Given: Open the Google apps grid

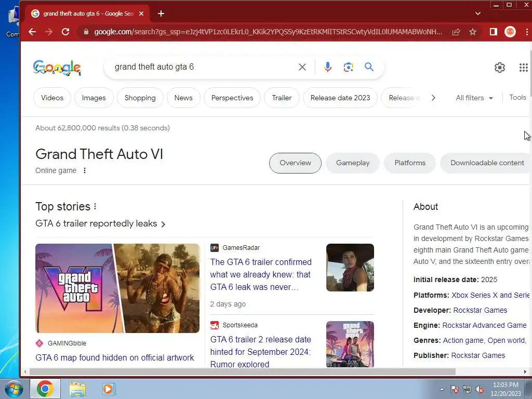Looking at the screenshot, I should (524, 68).
